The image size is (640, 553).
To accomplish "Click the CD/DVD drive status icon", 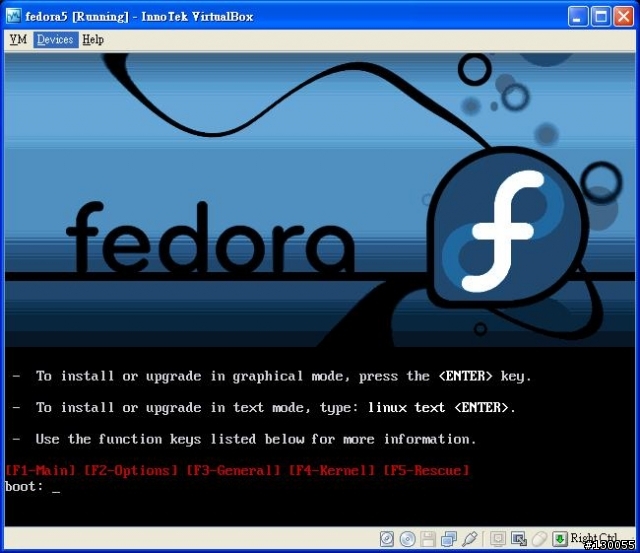I will [407, 539].
